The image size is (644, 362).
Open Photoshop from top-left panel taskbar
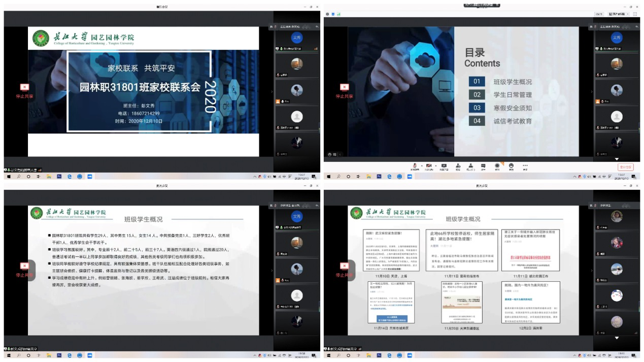[x=59, y=177]
